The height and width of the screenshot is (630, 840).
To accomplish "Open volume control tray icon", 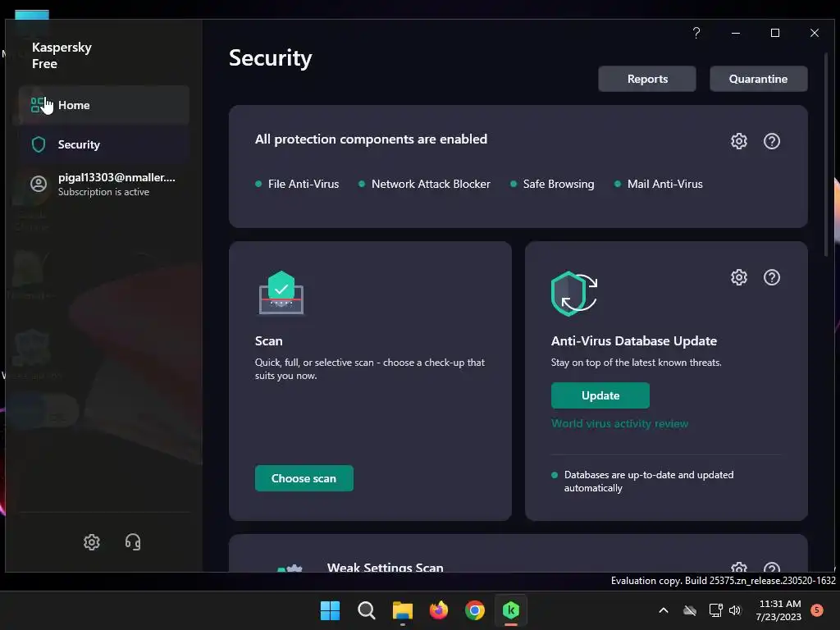I will click(735, 610).
